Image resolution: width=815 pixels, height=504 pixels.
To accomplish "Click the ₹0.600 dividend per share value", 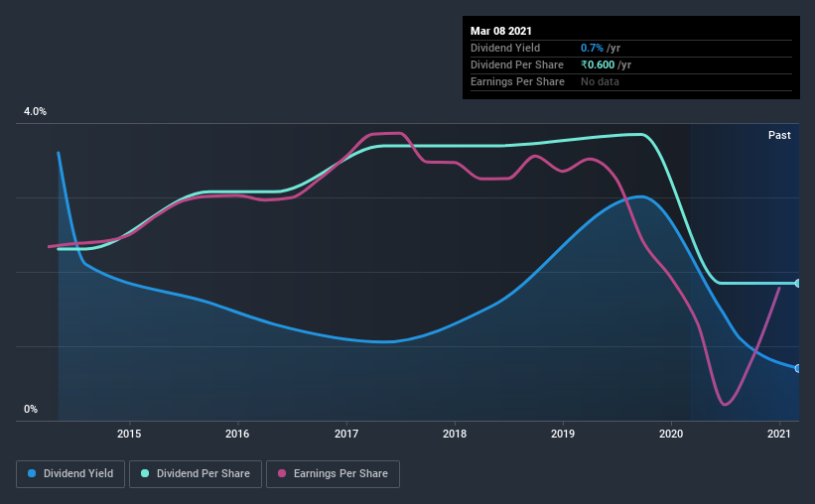I will [x=598, y=64].
